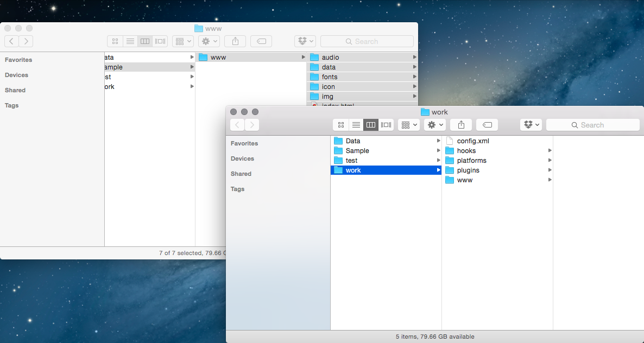Focus the Search field in www window

coord(367,41)
